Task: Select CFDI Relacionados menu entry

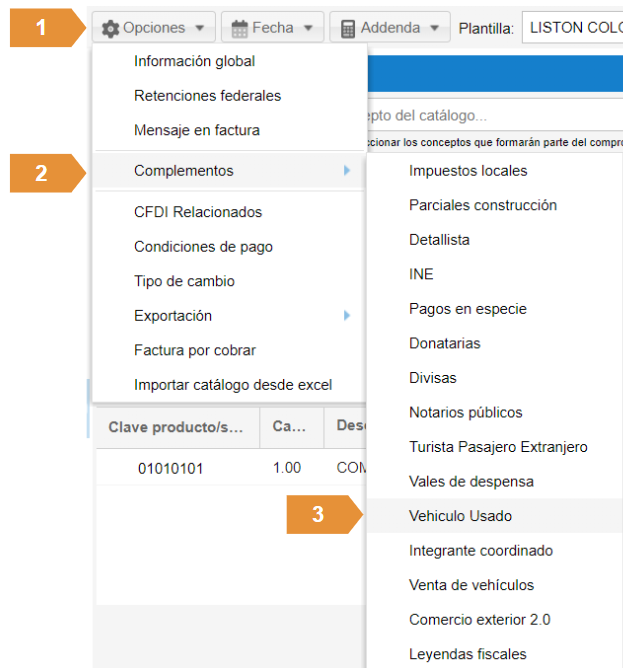Action: [198, 212]
